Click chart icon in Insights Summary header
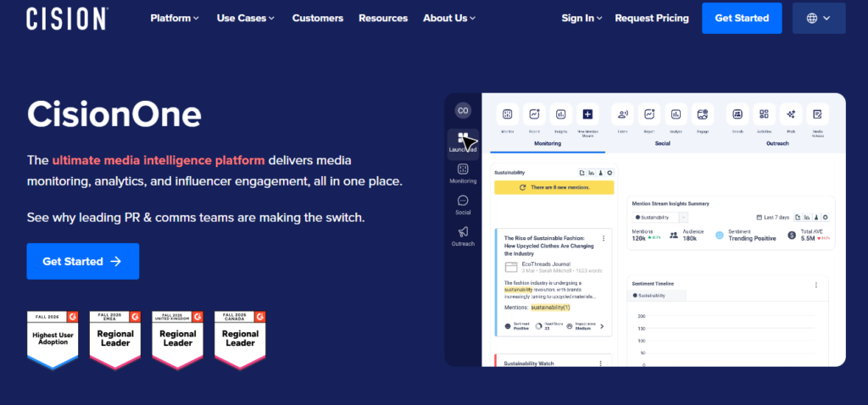The image size is (868, 405). click(807, 218)
